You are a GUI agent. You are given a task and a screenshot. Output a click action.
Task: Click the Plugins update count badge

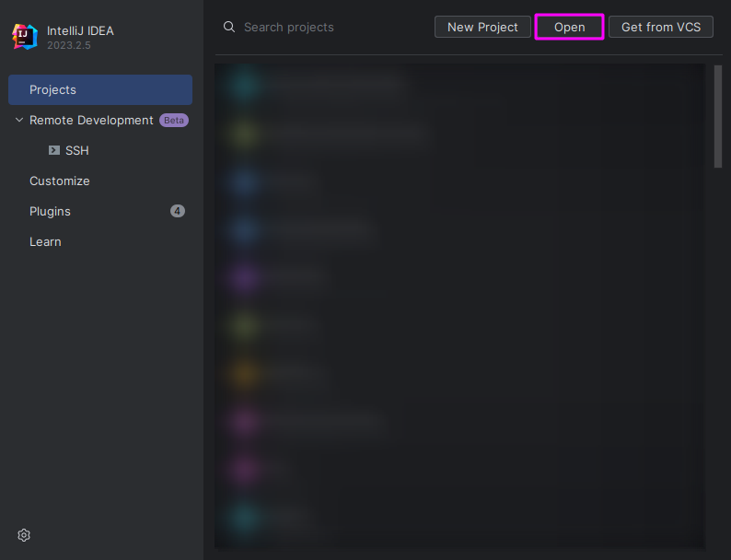178,211
